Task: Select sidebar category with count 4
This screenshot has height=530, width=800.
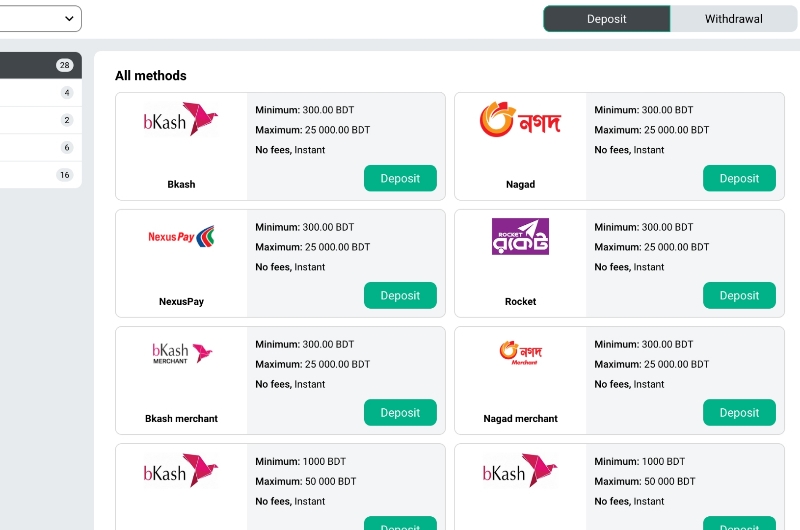Action: pos(41,93)
